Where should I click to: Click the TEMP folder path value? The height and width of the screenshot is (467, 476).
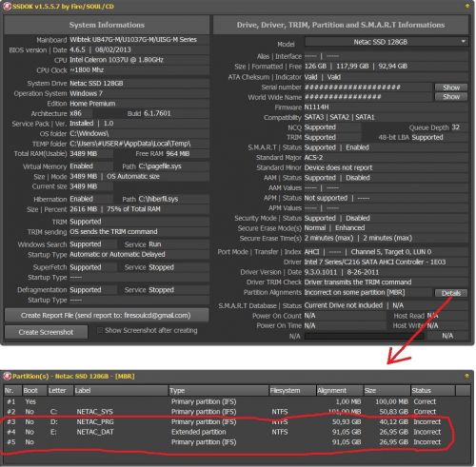tap(130, 144)
